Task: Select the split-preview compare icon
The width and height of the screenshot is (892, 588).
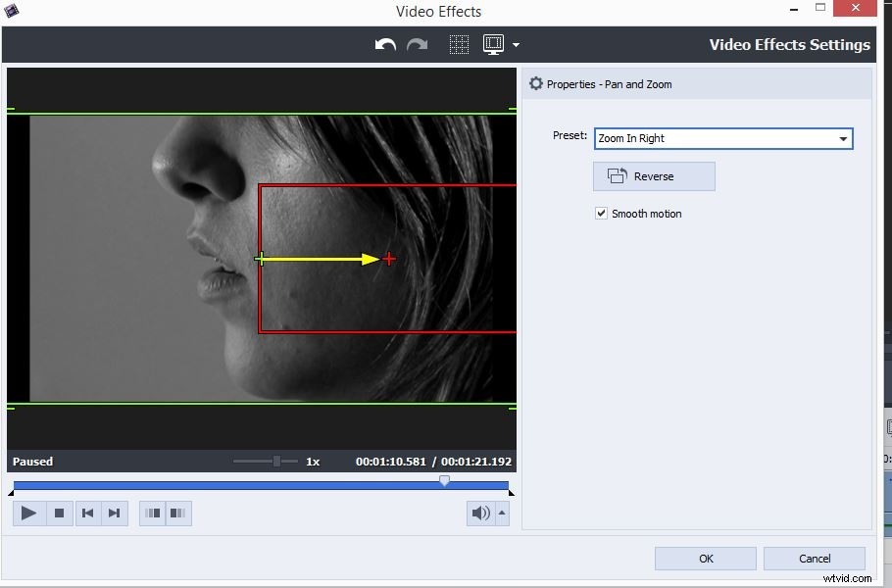Action: (x=153, y=513)
